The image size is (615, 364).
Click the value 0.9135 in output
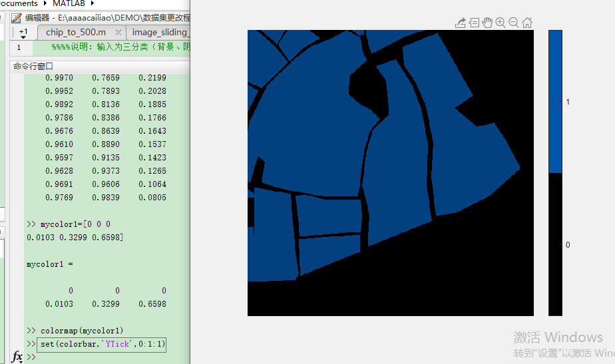tap(106, 158)
